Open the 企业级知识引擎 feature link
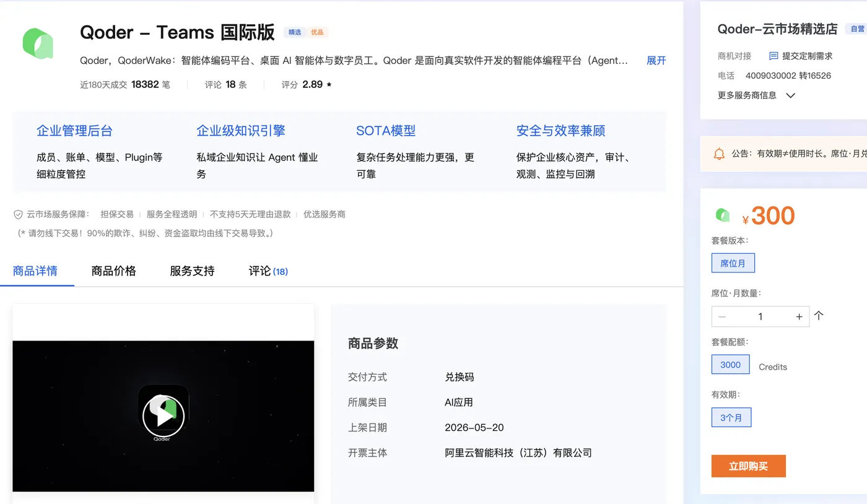 (x=241, y=131)
